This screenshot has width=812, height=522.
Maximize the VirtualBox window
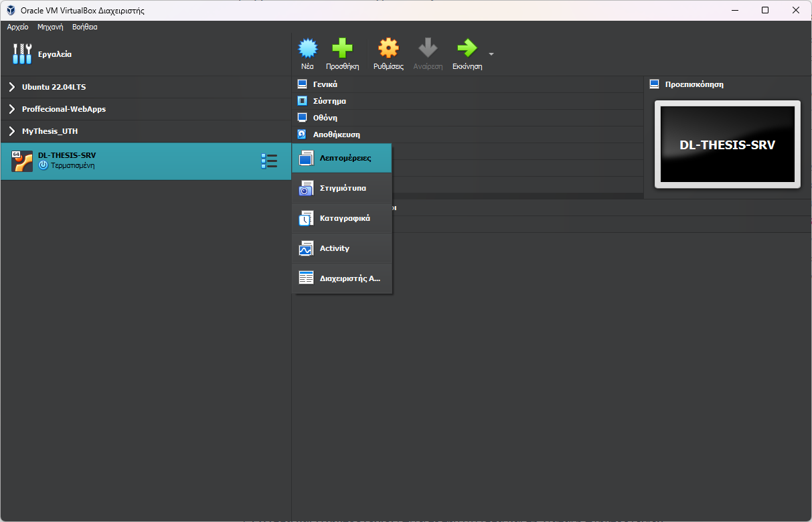(765, 10)
